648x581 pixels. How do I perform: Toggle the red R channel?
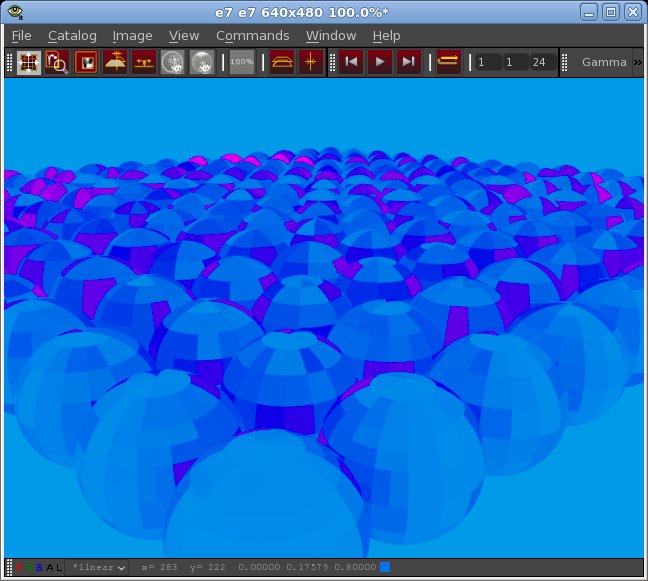(x=19, y=567)
